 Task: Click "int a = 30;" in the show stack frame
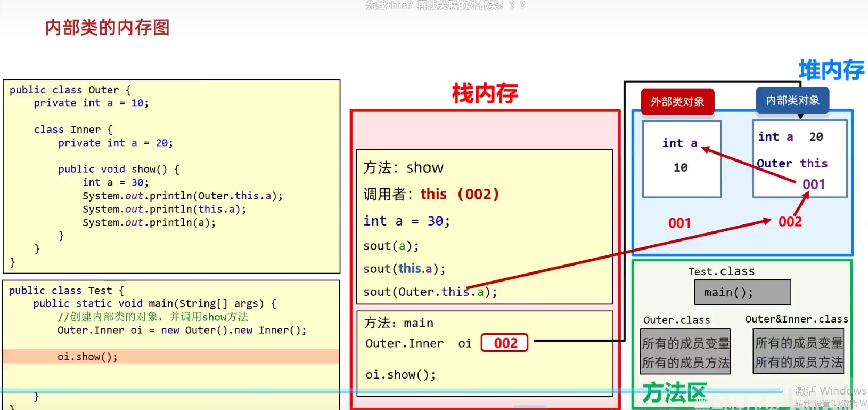407,221
